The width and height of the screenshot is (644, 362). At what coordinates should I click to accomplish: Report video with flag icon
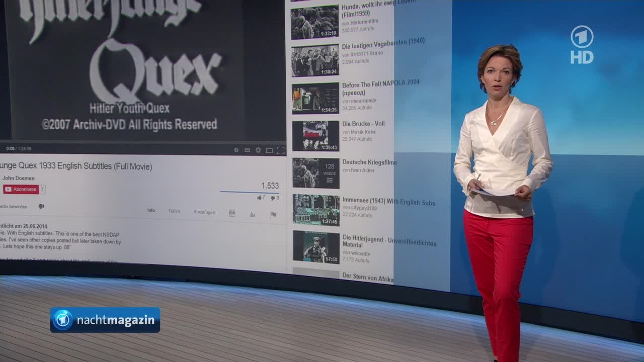pos(273,215)
